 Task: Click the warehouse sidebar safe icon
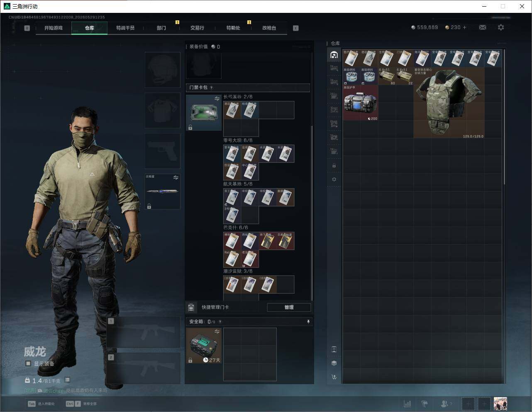click(x=334, y=349)
